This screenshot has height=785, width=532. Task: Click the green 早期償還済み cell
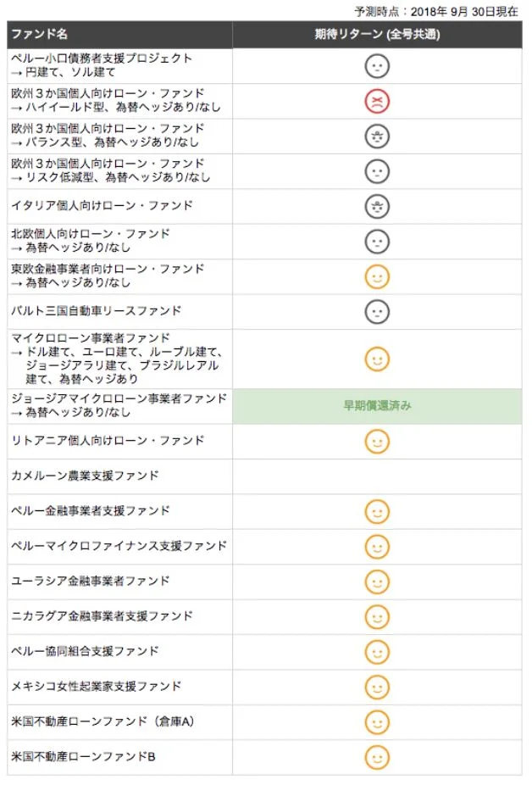376,406
